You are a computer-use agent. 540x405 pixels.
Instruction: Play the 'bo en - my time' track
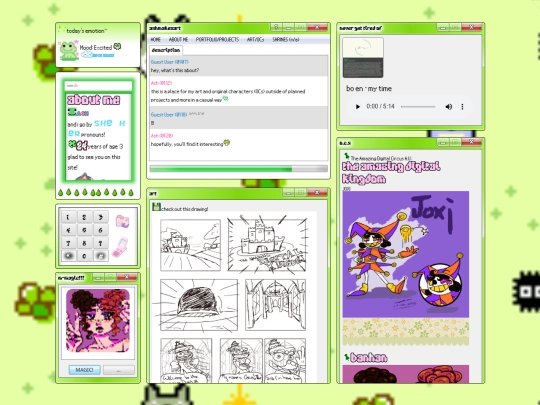pos(357,107)
